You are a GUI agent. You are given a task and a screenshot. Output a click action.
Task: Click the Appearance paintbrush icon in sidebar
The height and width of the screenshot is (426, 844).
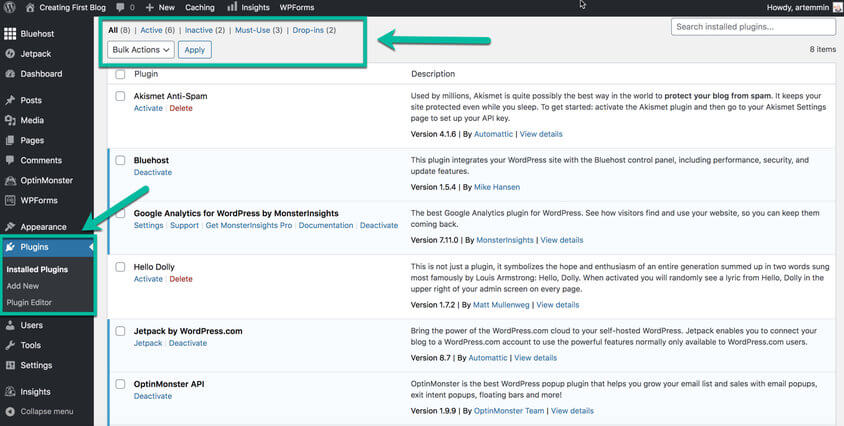click(10, 227)
